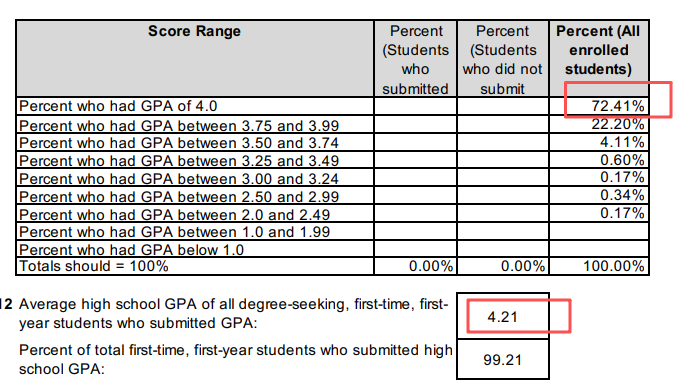
Task: Click the Totals should = 100% label
Action: click(x=94, y=266)
